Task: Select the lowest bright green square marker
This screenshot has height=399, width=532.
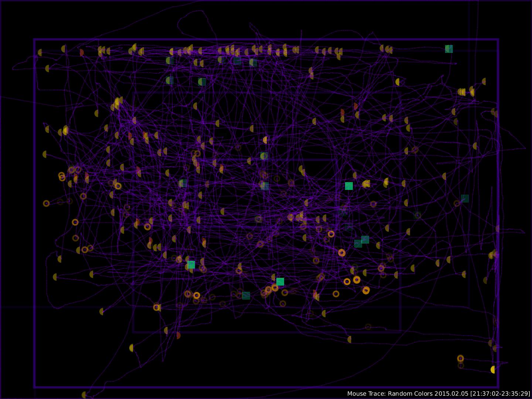Action: pos(280,282)
